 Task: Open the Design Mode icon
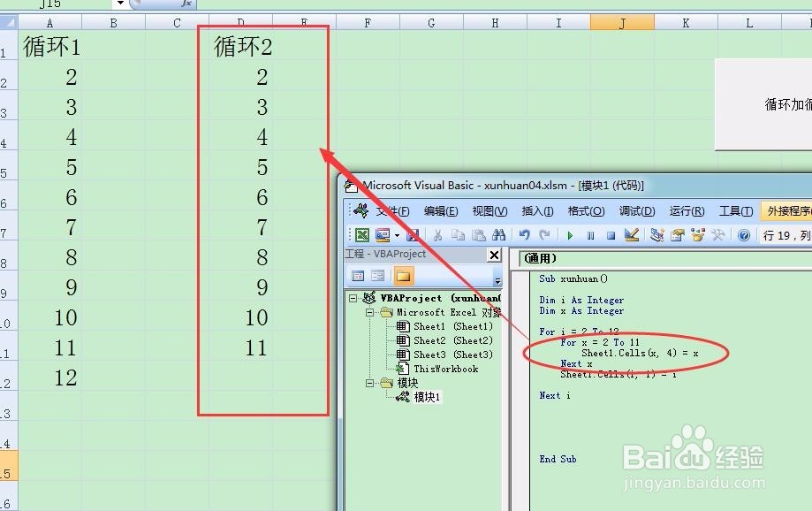[x=631, y=233]
